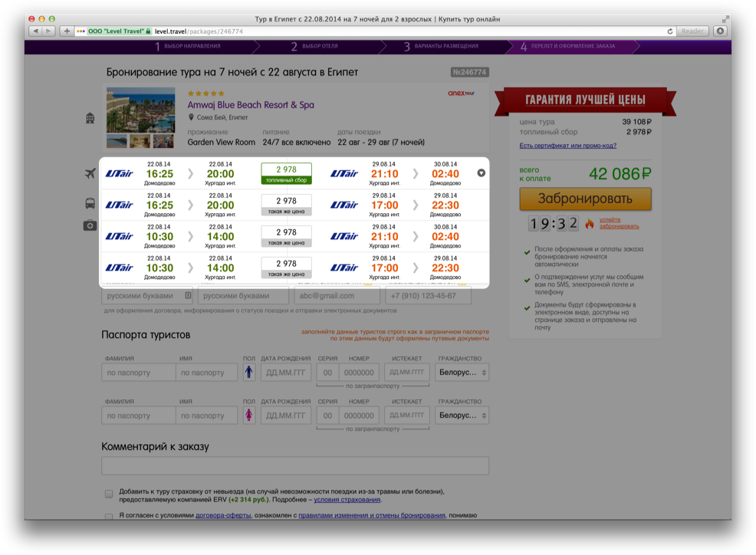The image size is (756, 555).
Task: Focus second tourist Истекает date field
Action: (x=407, y=415)
